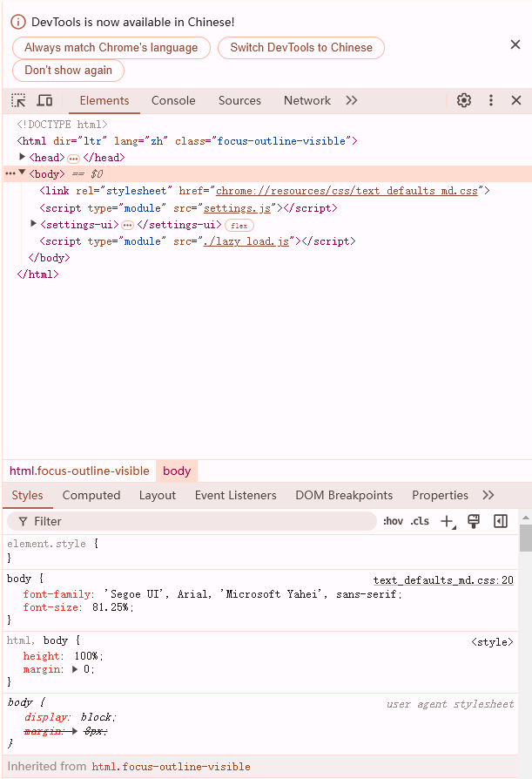
Task: Close the DevTools panel
Action: [516, 100]
